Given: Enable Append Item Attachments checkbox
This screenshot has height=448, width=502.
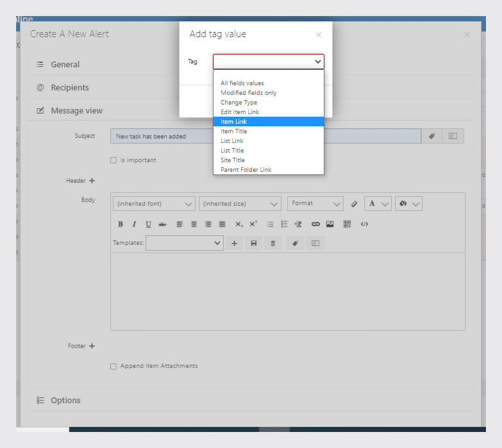Looking at the screenshot, I should pyautogui.click(x=113, y=366).
